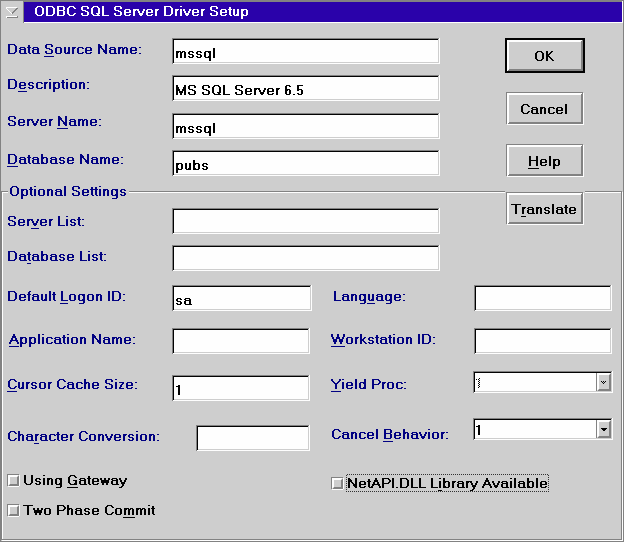This screenshot has width=624, height=542.
Task: Click into the Description field
Action: coord(306,88)
